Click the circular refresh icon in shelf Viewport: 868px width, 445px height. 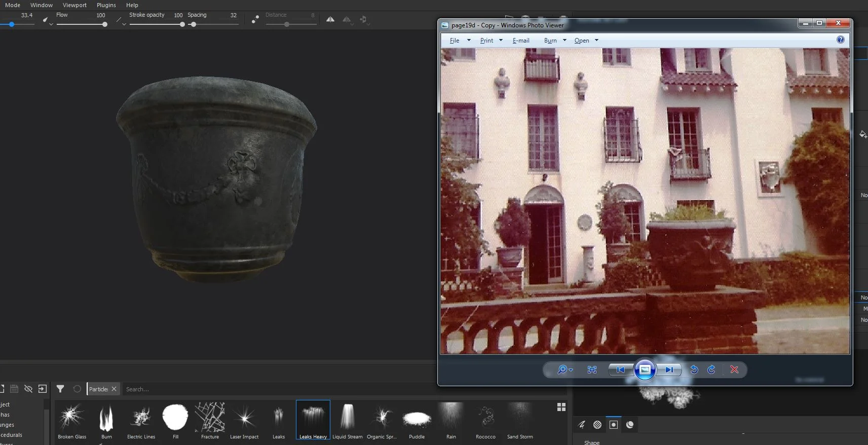pos(77,389)
